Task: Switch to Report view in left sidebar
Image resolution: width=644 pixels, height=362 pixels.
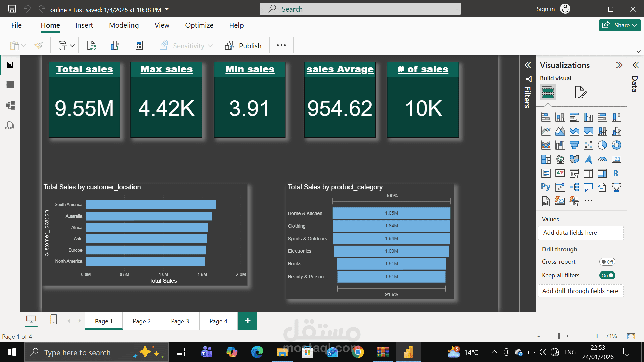Action: point(10,65)
